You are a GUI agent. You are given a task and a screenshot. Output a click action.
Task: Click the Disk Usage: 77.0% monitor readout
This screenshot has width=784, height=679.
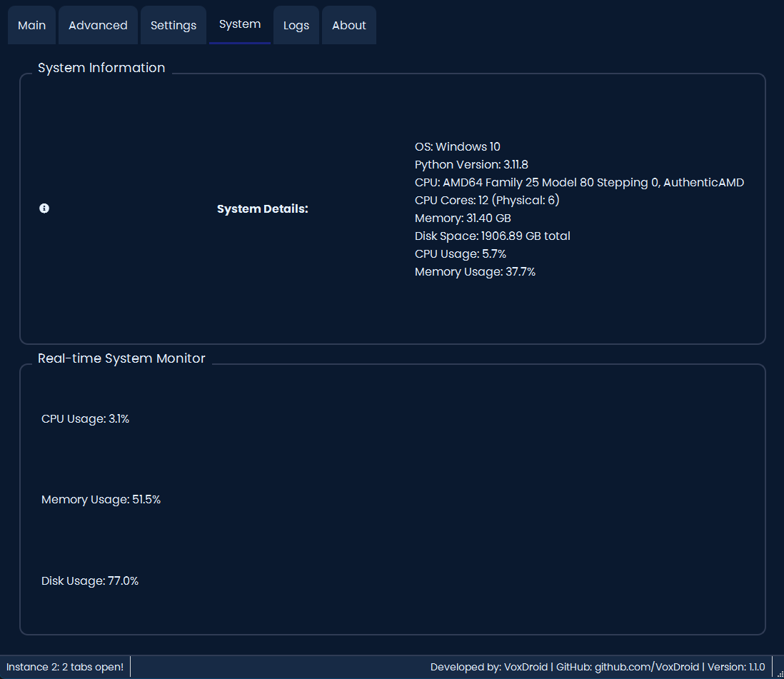point(90,580)
